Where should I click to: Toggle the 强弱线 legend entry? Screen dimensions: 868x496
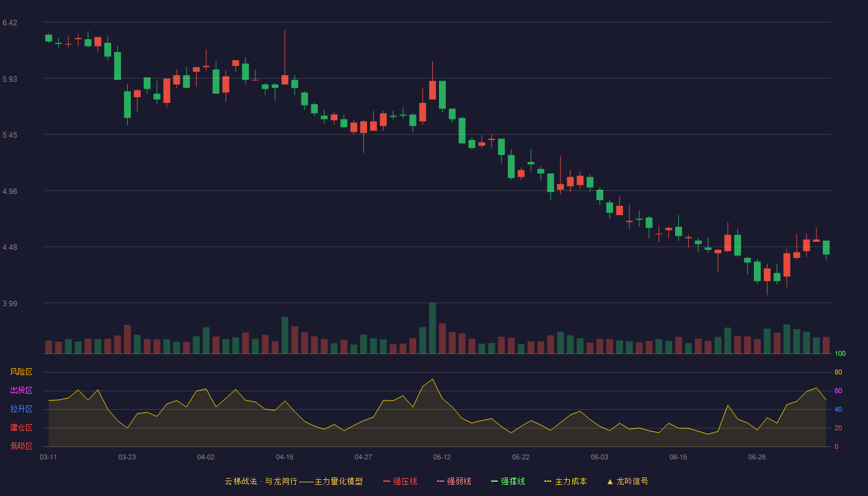[x=454, y=481]
